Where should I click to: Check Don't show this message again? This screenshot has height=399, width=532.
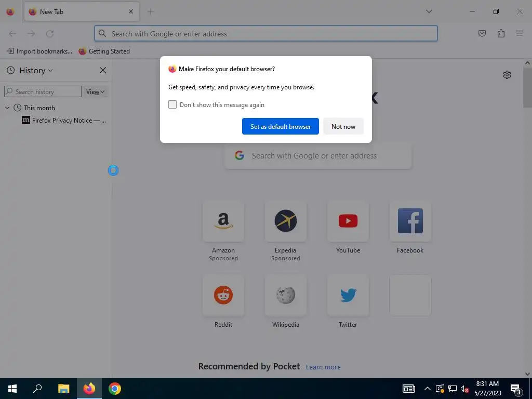click(x=172, y=104)
